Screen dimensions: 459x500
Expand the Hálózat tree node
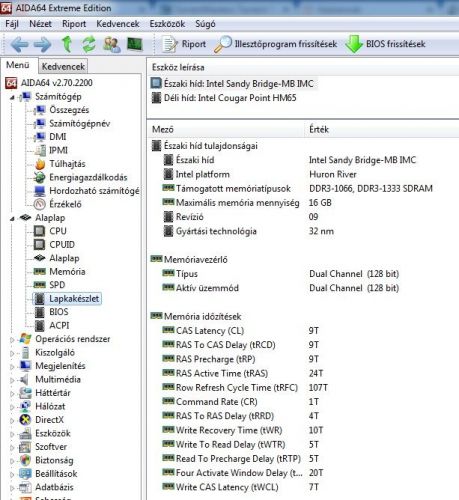pyautogui.click(x=12, y=407)
